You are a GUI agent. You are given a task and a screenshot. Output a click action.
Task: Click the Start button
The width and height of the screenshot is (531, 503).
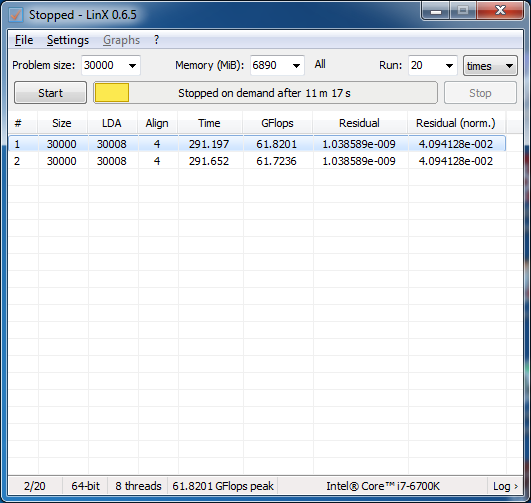[50, 93]
